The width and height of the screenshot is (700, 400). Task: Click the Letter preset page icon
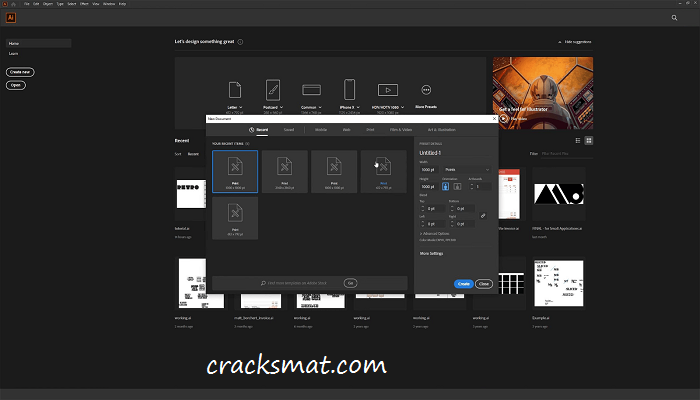(x=235, y=90)
